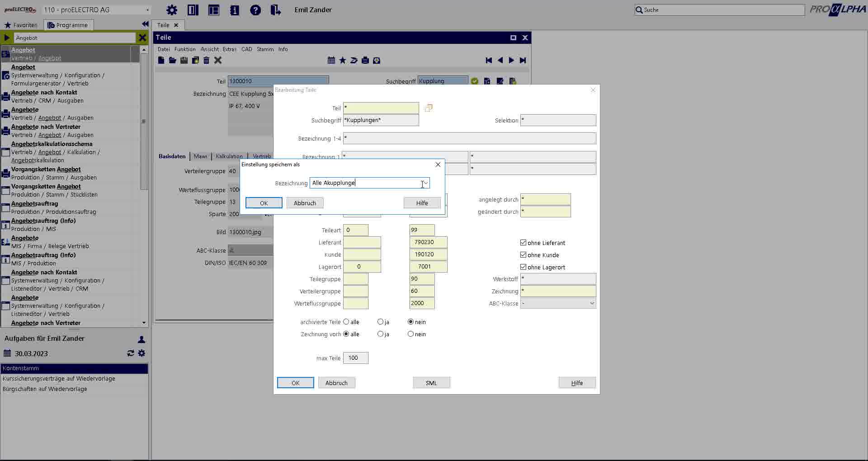Click the copy record icon in the Teile toolbar

click(195, 60)
